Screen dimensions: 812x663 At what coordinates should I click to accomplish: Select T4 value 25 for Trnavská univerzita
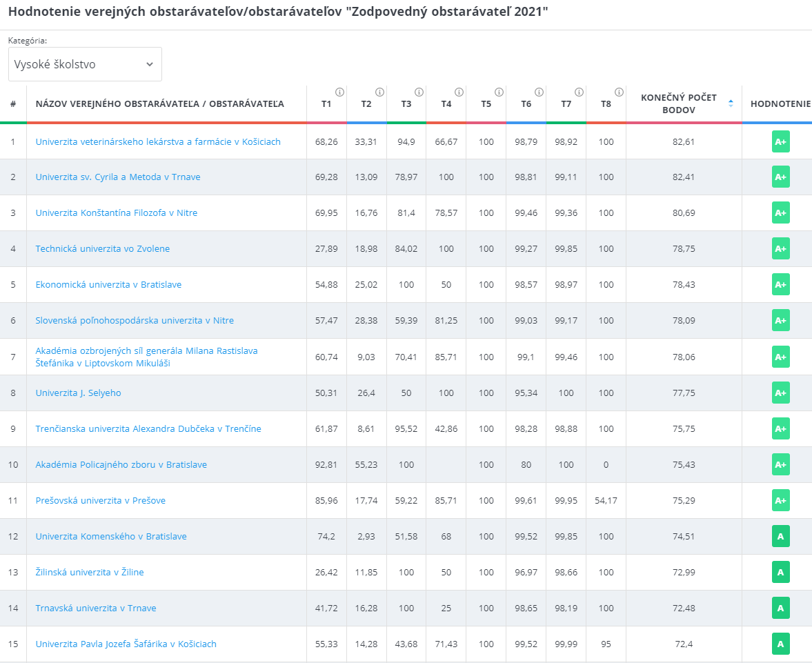pos(446,608)
